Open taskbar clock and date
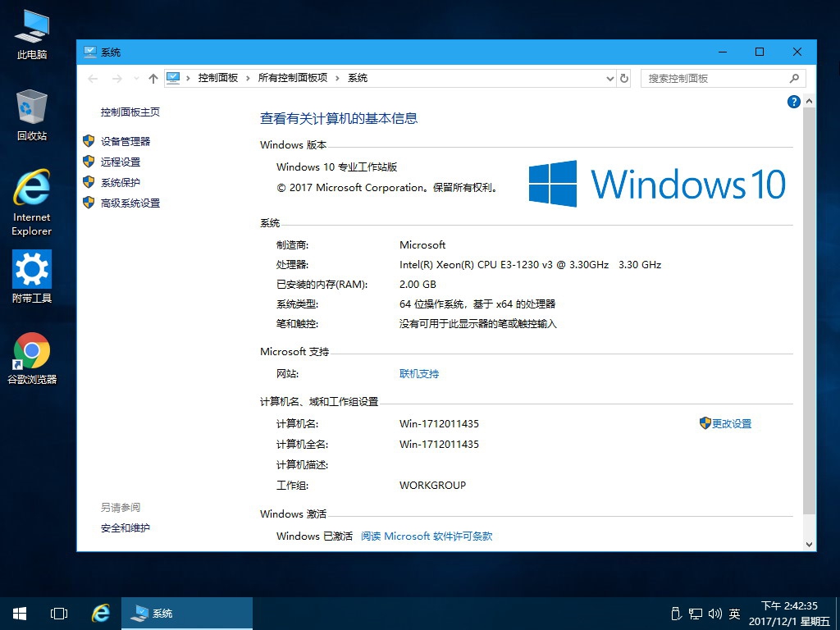This screenshot has width=840, height=630. [x=790, y=614]
